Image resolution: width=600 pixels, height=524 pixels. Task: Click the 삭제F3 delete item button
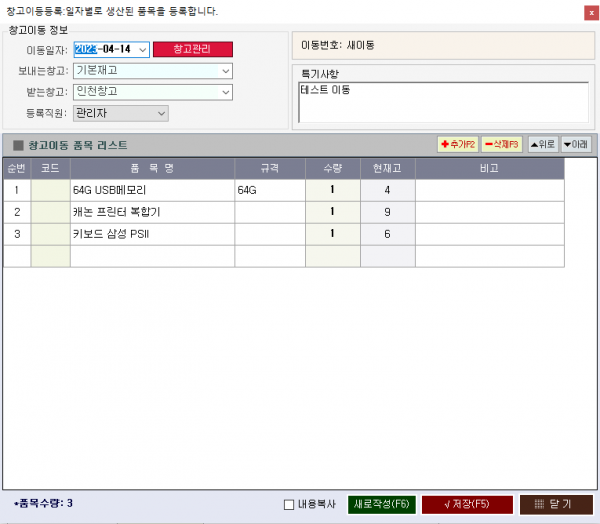coord(501,145)
